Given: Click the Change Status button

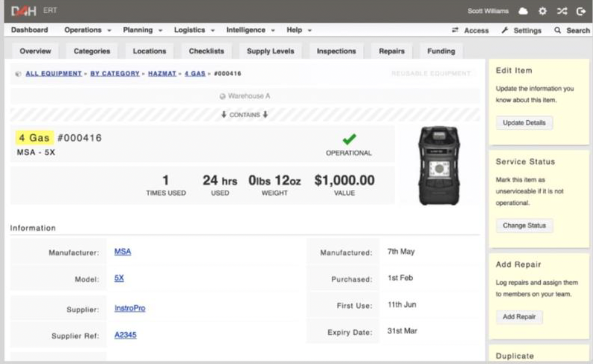Looking at the screenshot, I should [x=524, y=225].
